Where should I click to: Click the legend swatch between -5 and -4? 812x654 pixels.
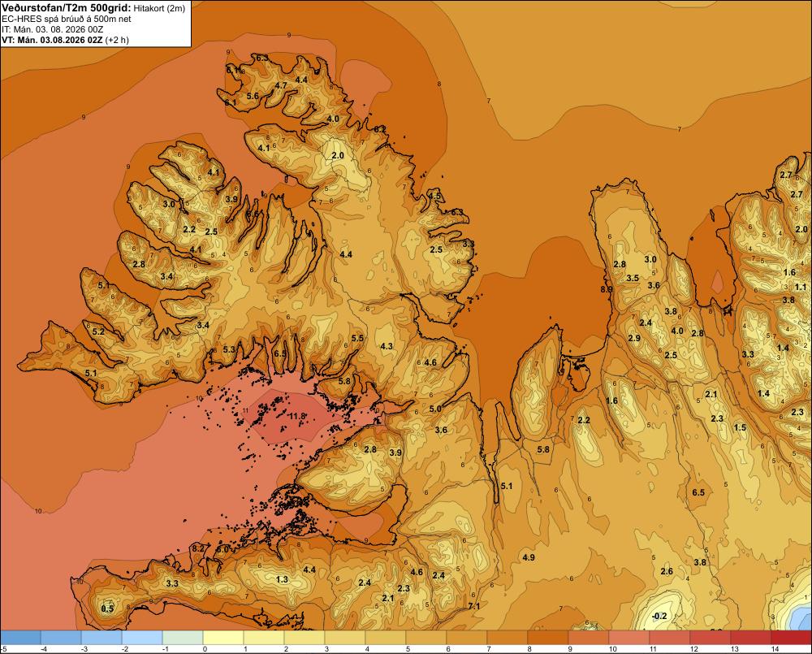(21, 638)
